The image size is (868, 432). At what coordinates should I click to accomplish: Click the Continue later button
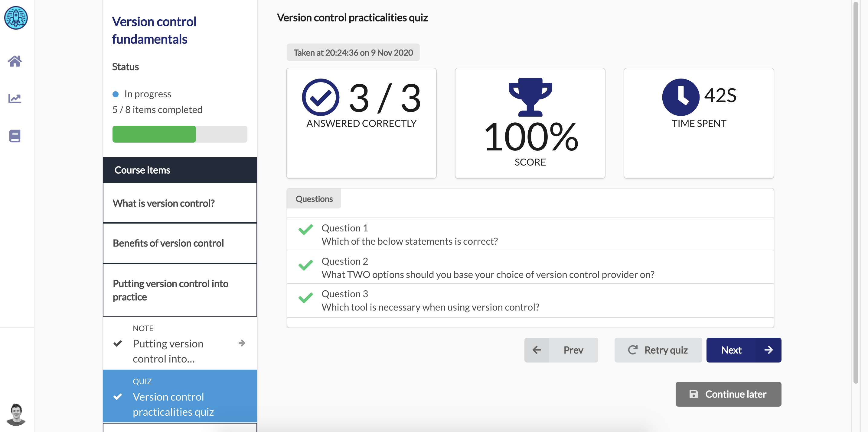point(728,394)
